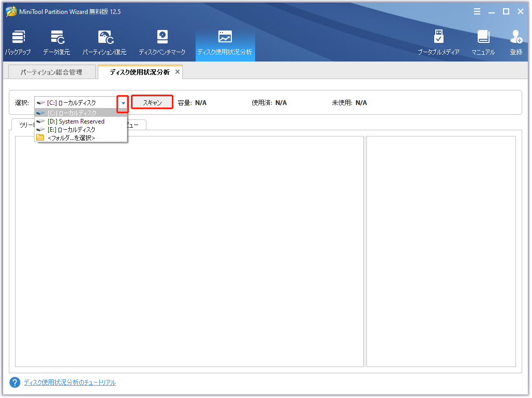Image resolution: width=532 pixels, height=398 pixels.
Task: Choose [E:] ローカルディスク from list
Action: point(81,130)
